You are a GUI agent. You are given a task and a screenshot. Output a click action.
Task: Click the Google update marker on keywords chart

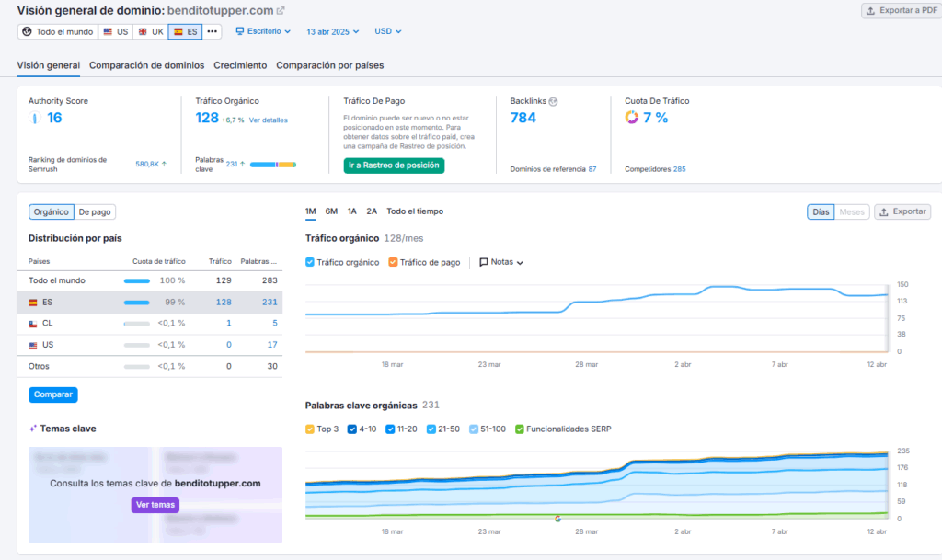[x=557, y=519]
